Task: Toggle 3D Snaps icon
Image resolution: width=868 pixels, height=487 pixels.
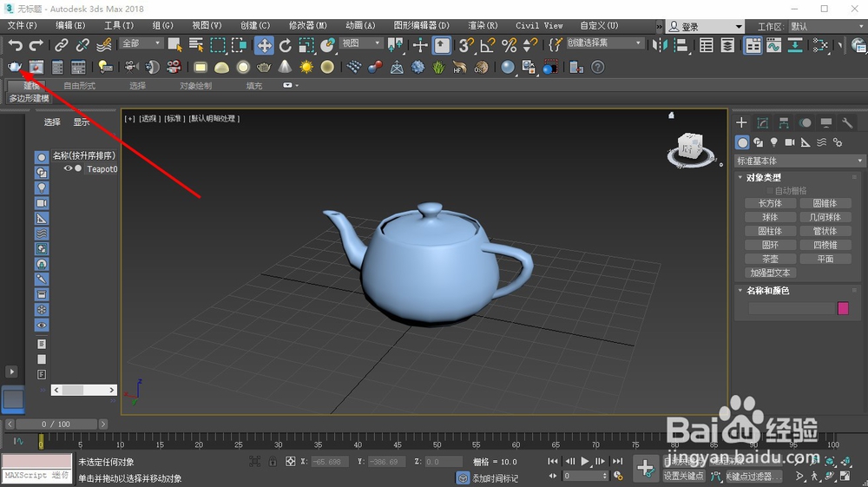Action: tap(466, 45)
